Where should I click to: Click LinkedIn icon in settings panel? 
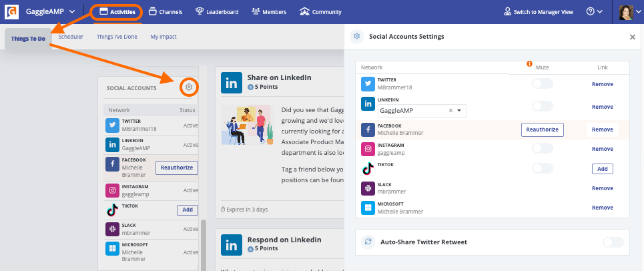coord(368,103)
